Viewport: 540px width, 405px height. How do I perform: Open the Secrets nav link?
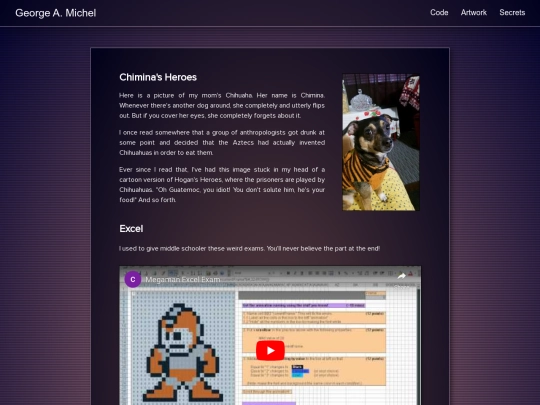(512, 13)
